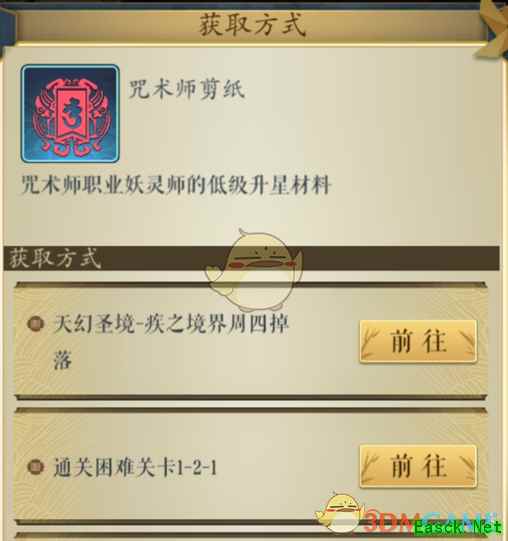
Task: Open the green Easck.Net watermark link
Action: click(457, 528)
